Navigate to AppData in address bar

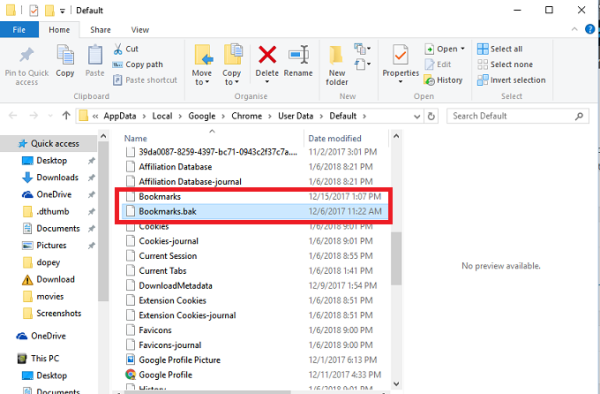(120, 116)
